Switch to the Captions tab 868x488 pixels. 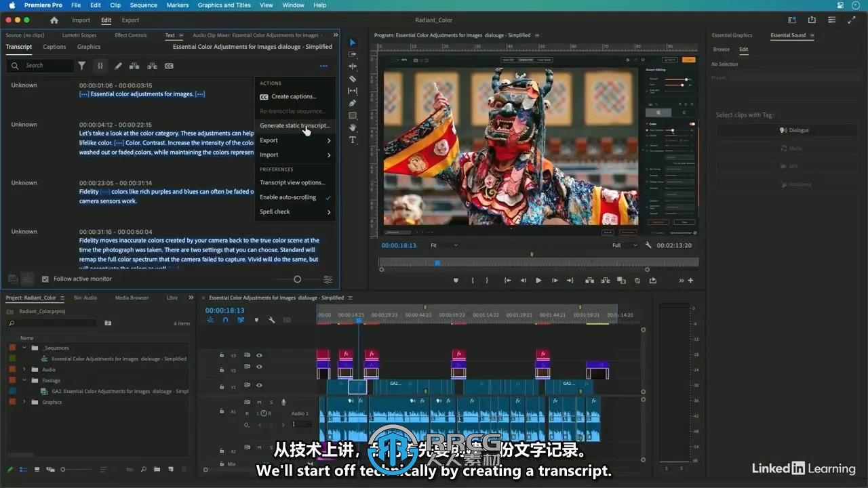(x=54, y=47)
